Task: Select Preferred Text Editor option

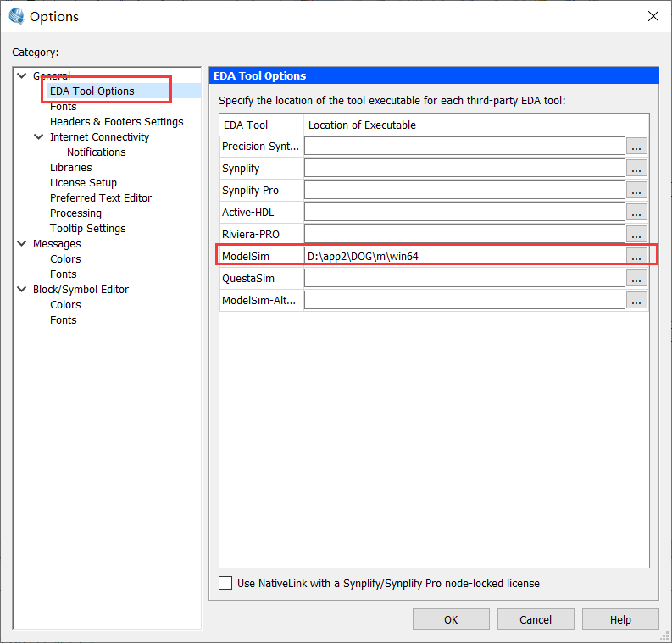Action: click(x=101, y=198)
